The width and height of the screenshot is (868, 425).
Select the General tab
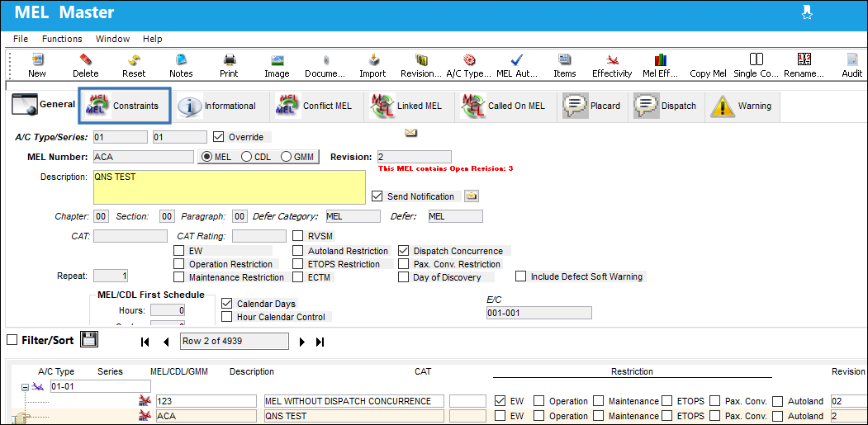click(44, 105)
